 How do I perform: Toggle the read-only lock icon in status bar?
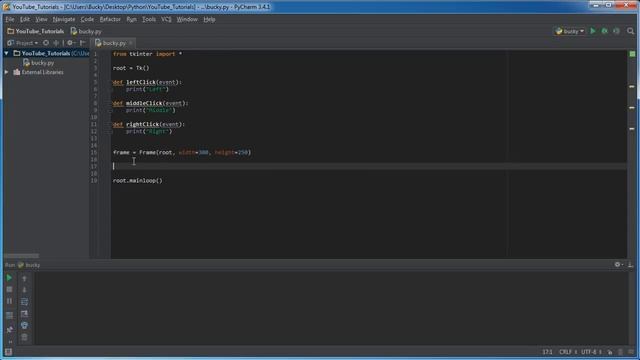point(610,352)
